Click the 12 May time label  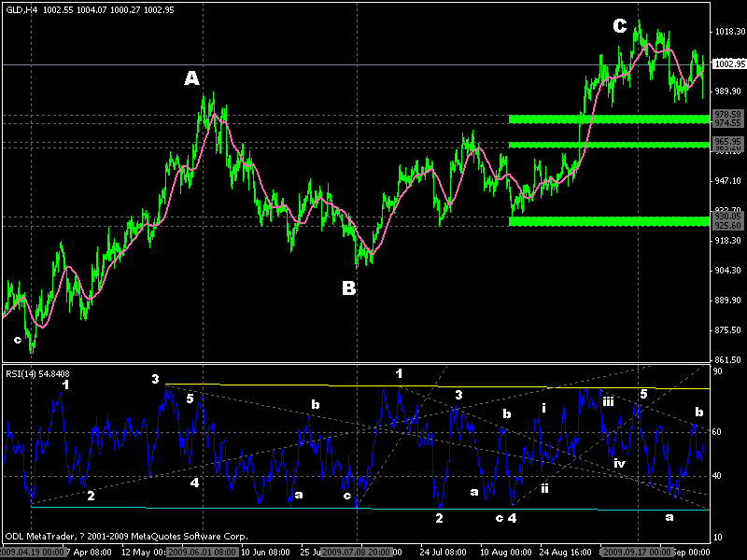click(143, 553)
